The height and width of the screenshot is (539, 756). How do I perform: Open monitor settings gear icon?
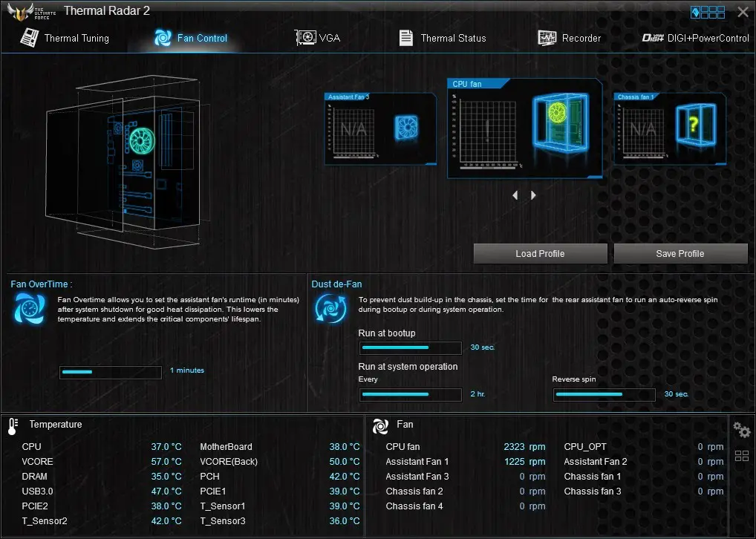tap(742, 430)
